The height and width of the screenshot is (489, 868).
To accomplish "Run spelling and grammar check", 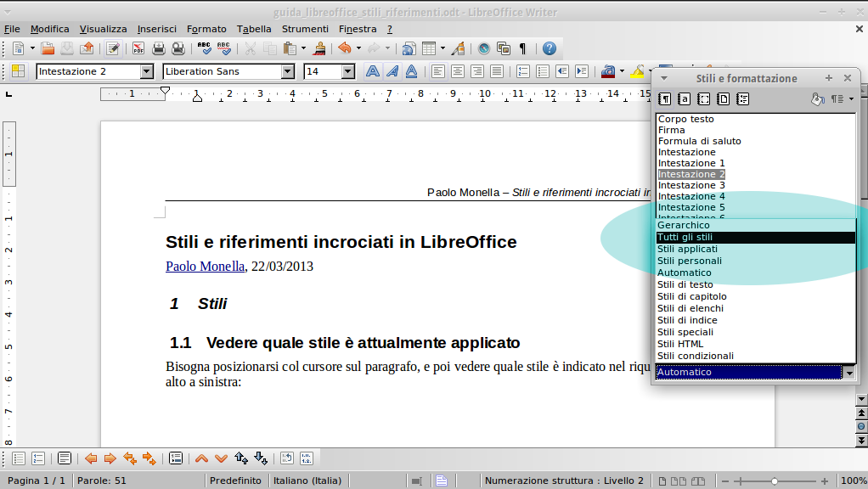I will (205, 48).
